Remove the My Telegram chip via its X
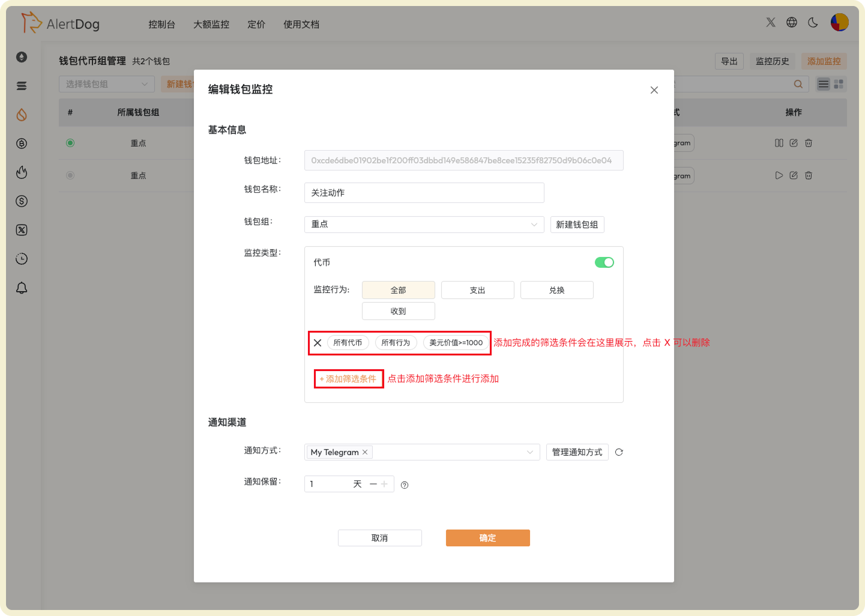Screen dimensions: 865x616 (x=365, y=452)
